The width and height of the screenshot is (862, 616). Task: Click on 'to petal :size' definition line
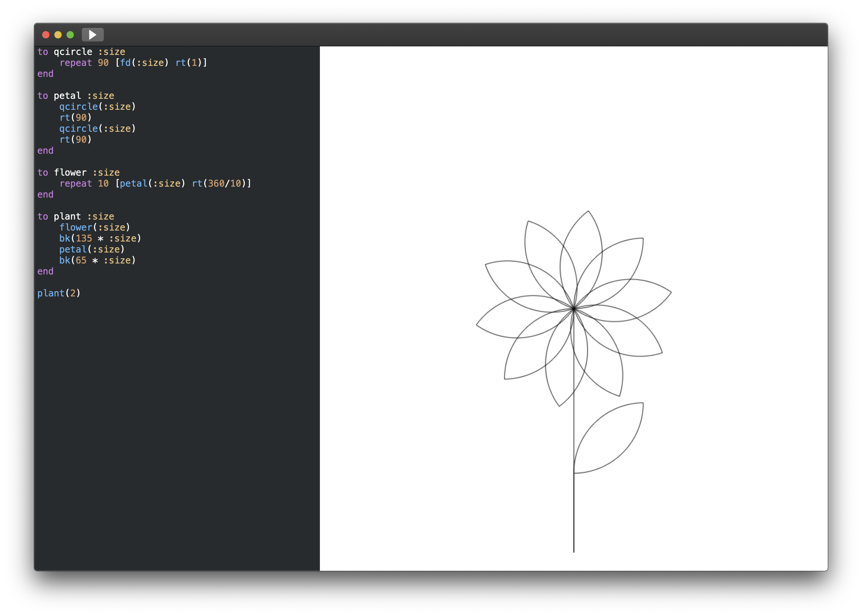click(x=76, y=96)
